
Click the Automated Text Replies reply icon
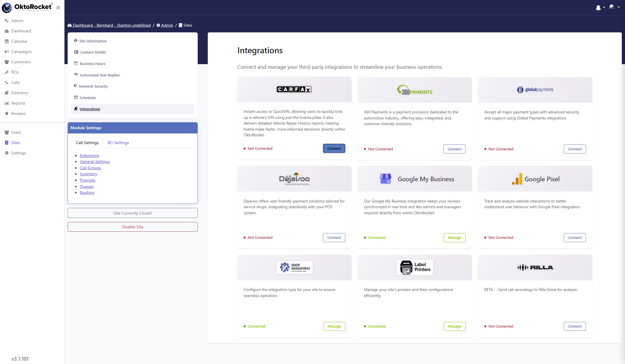coord(76,74)
